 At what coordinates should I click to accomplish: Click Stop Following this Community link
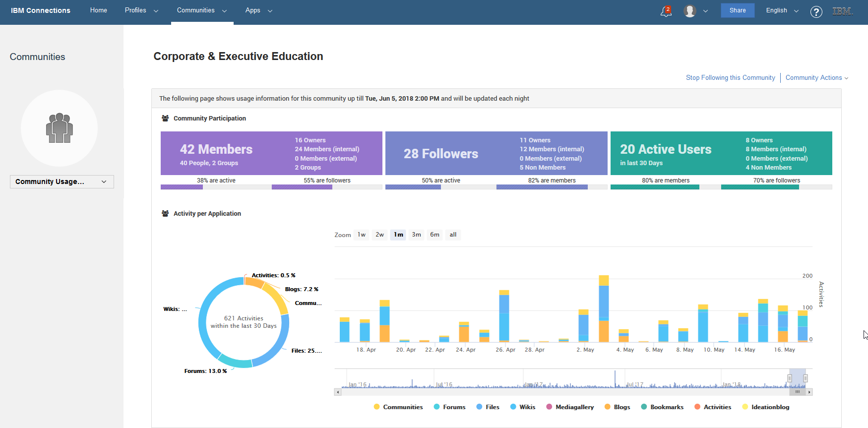[x=730, y=78]
